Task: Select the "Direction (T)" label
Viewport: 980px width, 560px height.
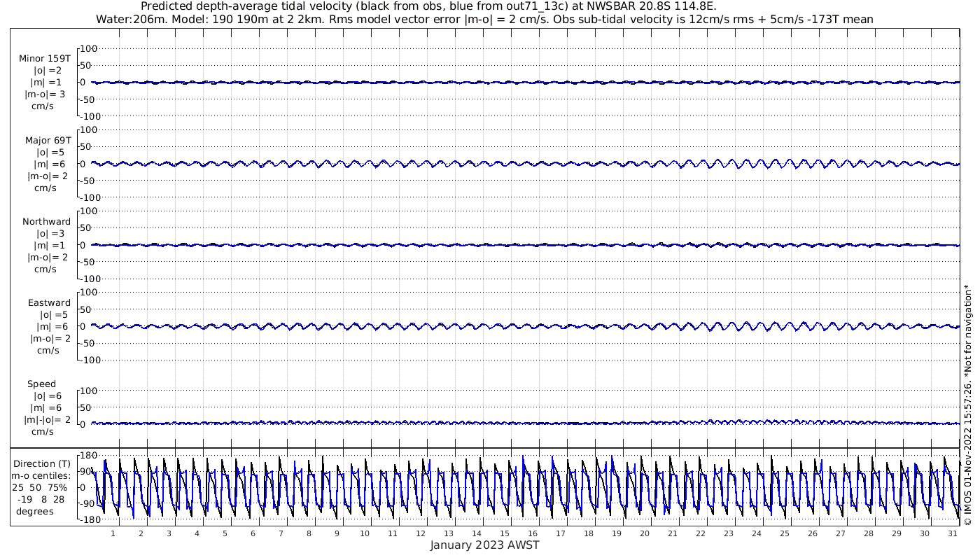Action: (42, 464)
